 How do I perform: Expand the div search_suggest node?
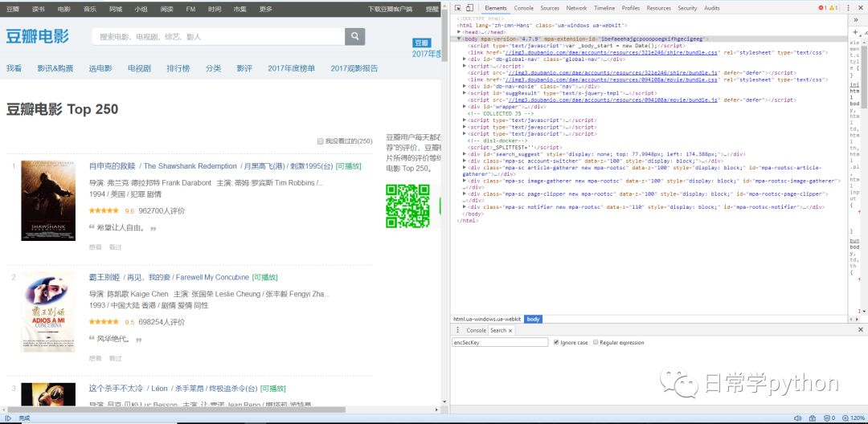point(465,154)
